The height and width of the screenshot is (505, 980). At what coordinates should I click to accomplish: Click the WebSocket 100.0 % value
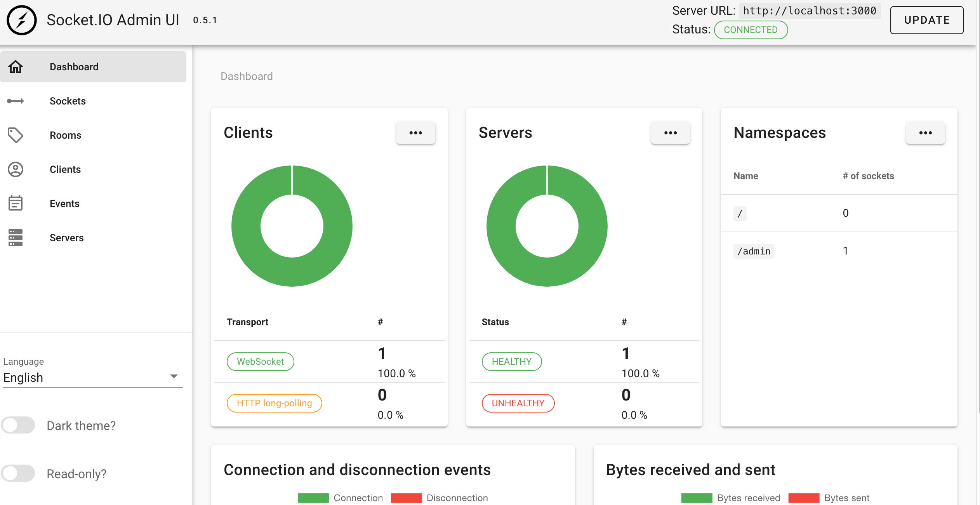(397, 373)
